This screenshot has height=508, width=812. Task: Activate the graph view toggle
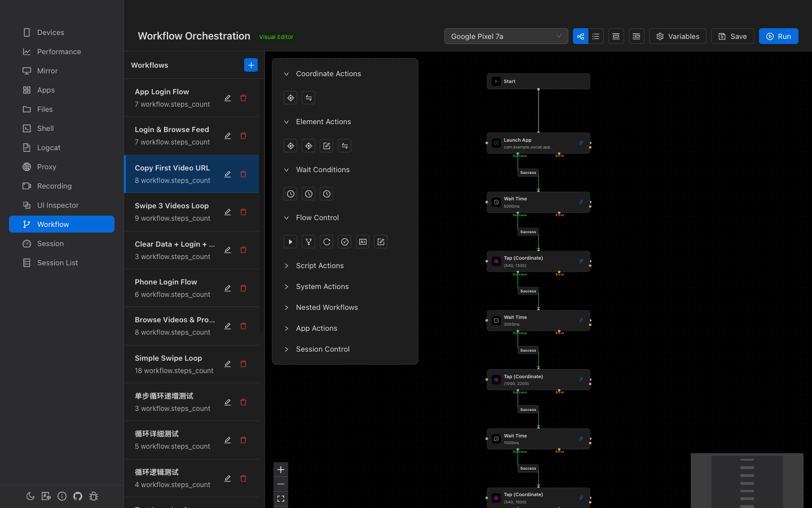[580, 36]
